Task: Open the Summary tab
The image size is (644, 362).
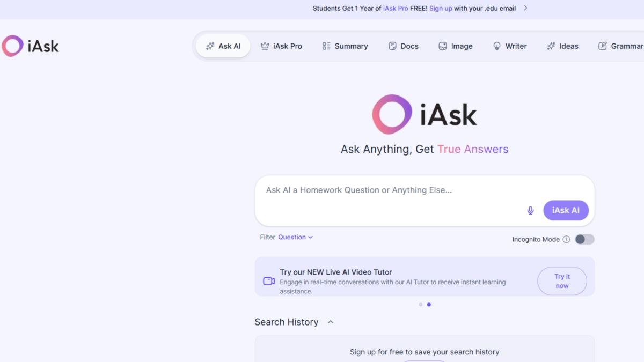Action: click(x=345, y=46)
